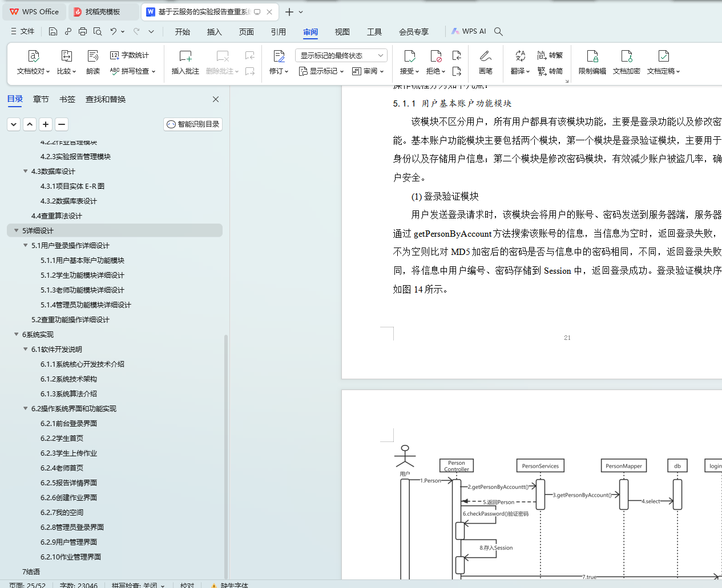
Task: Convert text with 转简 button
Action: coord(550,71)
